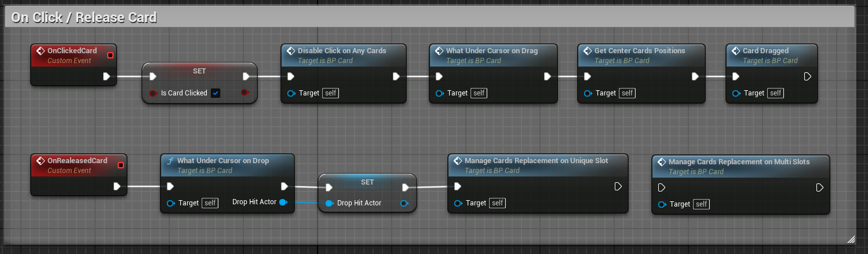Click Target pin on Disable Click on Any Cards
Image resolution: width=868 pixels, height=254 pixels.
point(291,93)
